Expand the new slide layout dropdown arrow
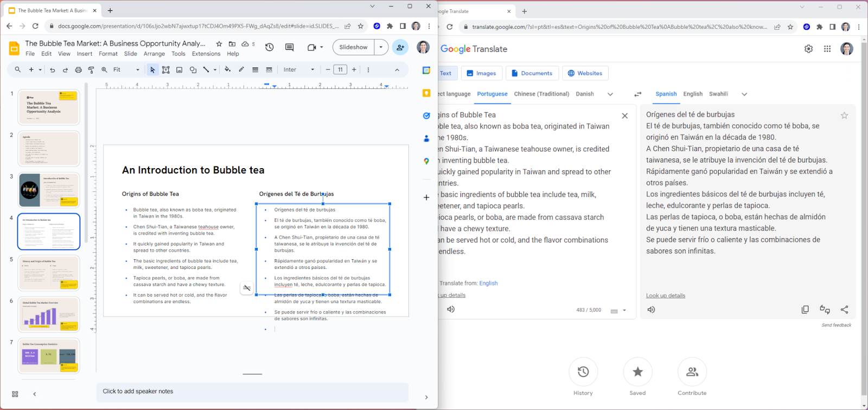 point(40,69)
